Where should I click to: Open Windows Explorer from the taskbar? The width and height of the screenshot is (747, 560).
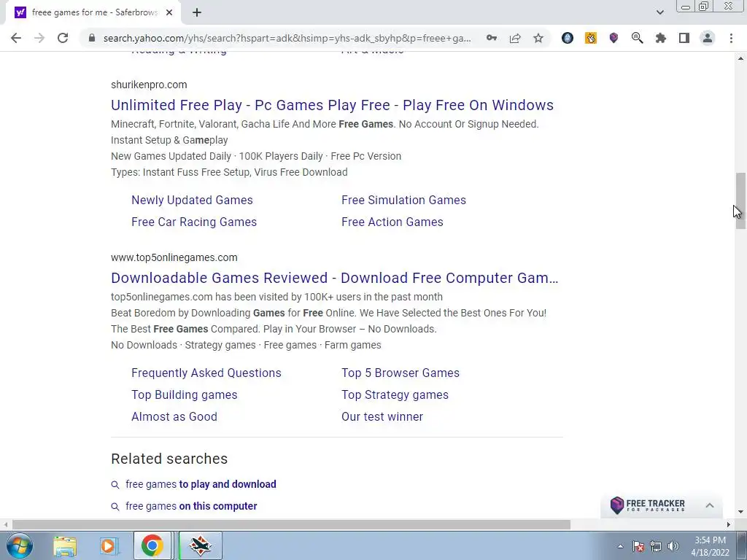pos(65,545)
